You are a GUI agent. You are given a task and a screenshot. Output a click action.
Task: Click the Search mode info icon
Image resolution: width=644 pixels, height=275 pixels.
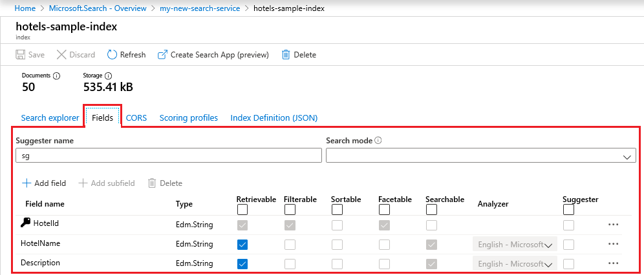[x=378, y=141]
